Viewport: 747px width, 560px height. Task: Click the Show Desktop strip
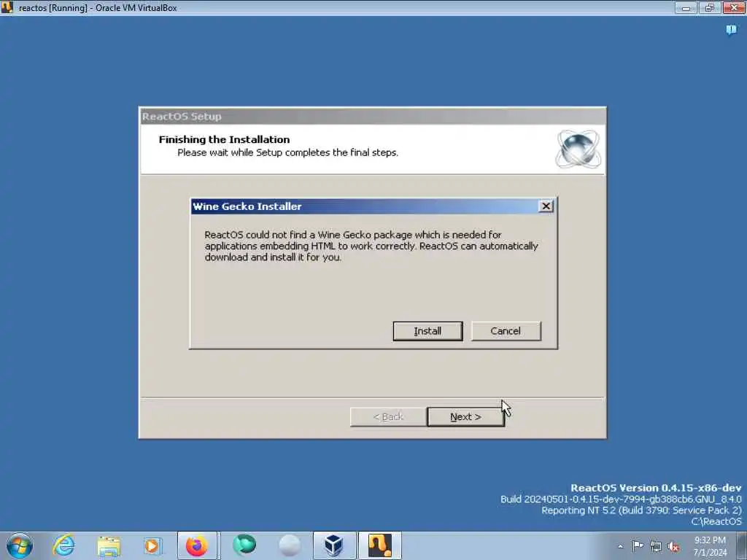coord(742,545)
